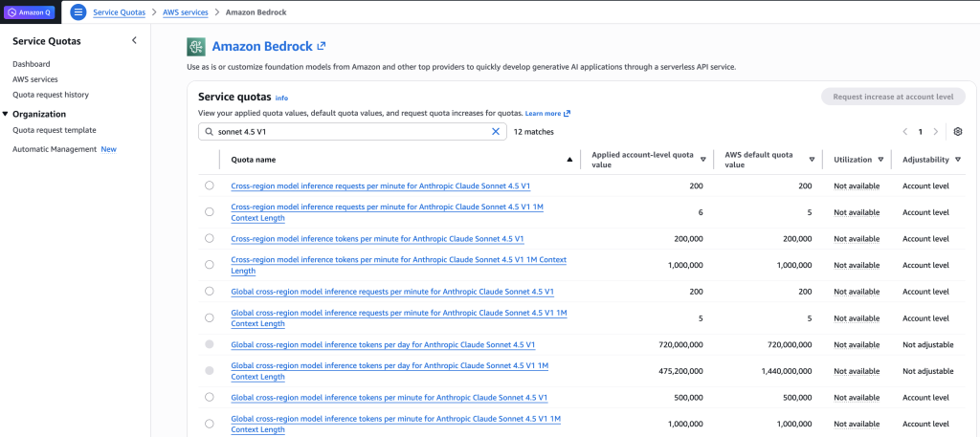Select Global tokens per minute Sonnet 4.5 V1 radio
980x437 pixels.
pyautogui.click(x=210, y=397)
